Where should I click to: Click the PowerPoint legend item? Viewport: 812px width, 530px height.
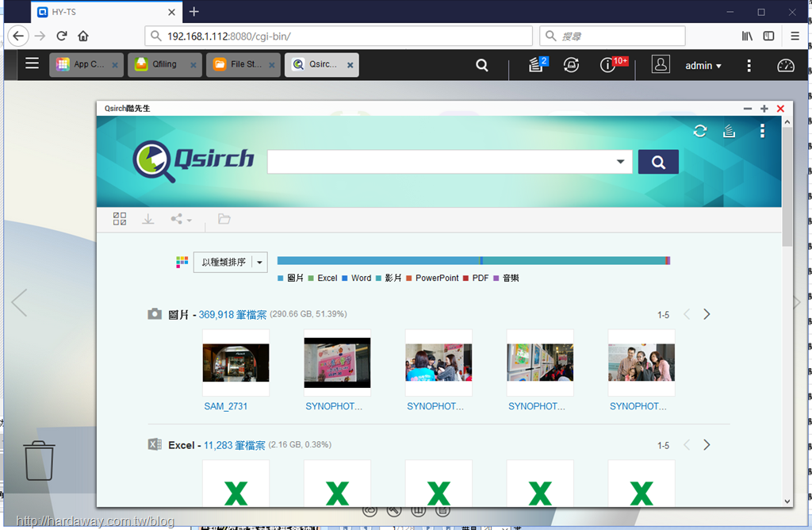click(x=432, y=278)
